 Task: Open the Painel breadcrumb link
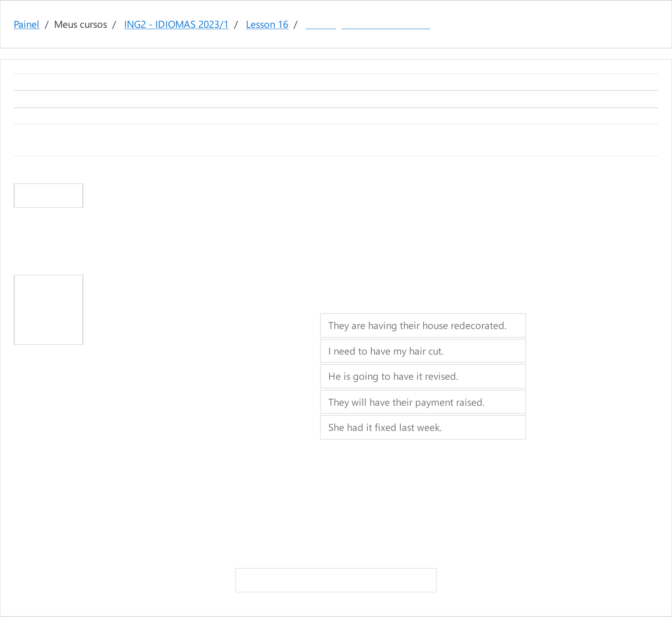(x=26, y=25)
